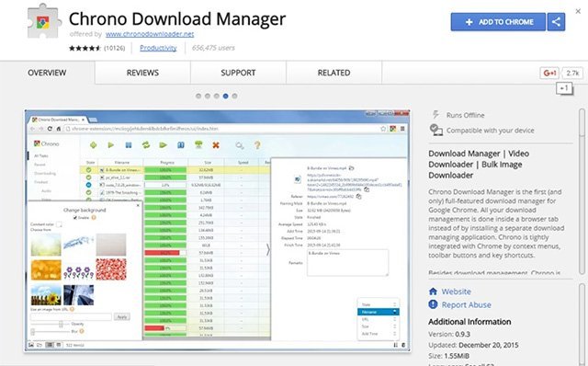The image size is (588, 366).
Task: Click the green tree-shaped icon in preview toolbar
Action: tap(198, 144)
